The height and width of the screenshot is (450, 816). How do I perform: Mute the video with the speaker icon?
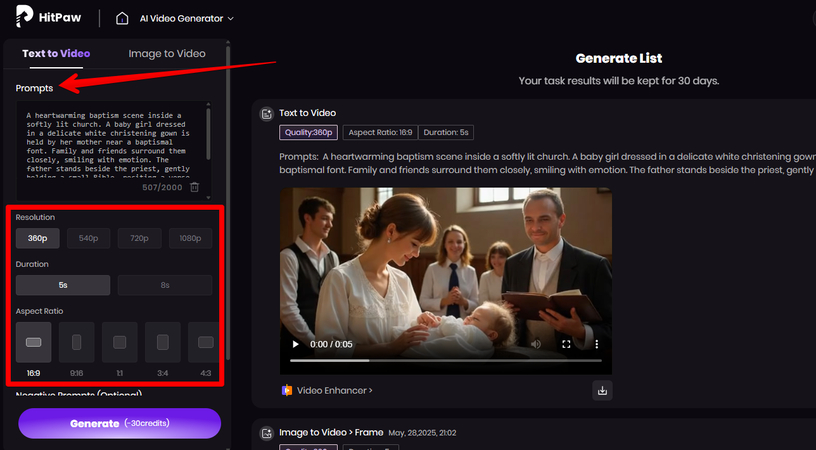(x=536, y=344)
